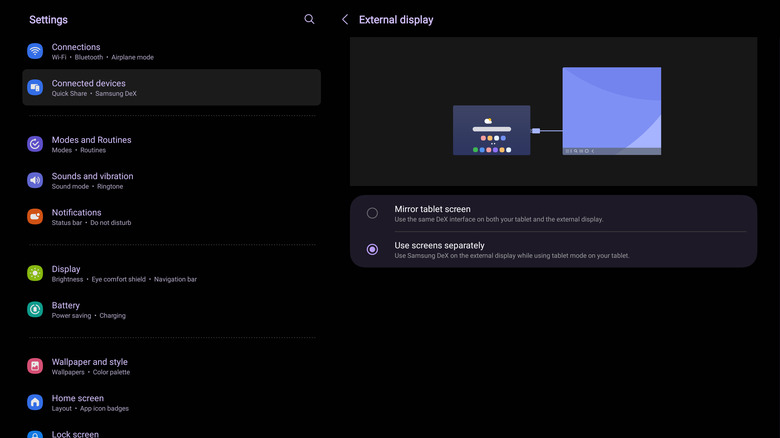Tap the Notifications icon
Screen dimensions: 780x438
point(35,216)
